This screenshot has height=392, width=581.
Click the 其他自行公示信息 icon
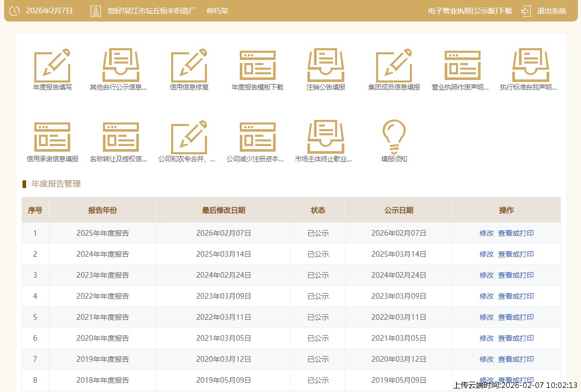(x=121, y=66)
